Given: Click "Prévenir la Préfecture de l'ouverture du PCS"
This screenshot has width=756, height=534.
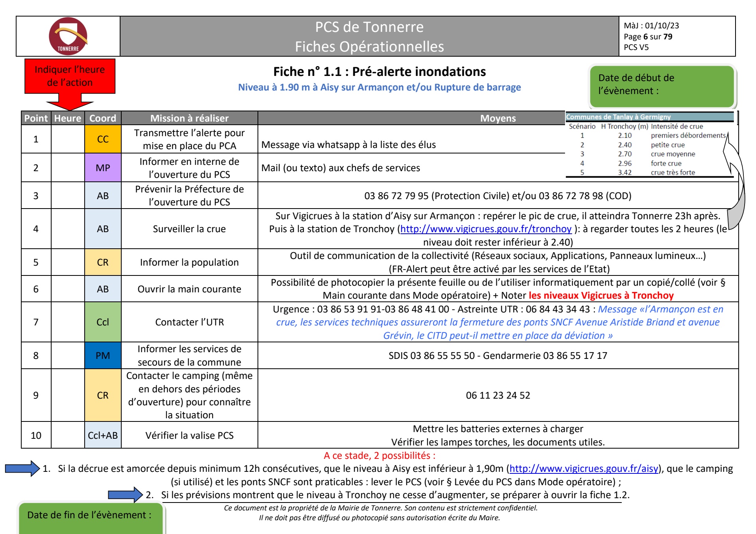Looking at the screenshot, I should [x=189, y=196].
